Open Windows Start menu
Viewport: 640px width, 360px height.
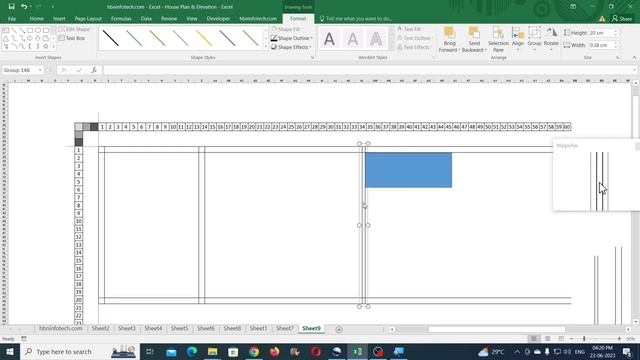pyautogui.click(x=10, y=351)
